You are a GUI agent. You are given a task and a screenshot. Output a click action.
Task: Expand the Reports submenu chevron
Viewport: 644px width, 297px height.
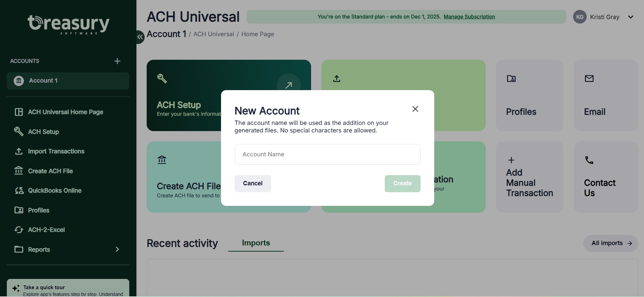click(117, 249)
